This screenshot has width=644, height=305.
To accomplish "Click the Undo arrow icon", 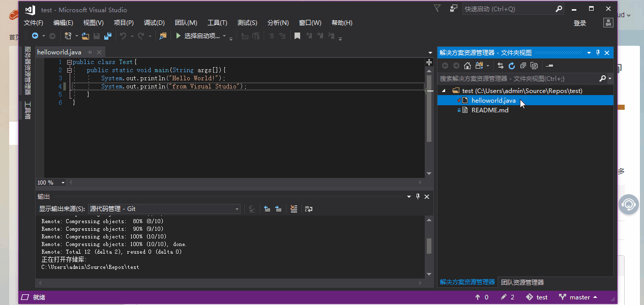I will pos(123,36).
